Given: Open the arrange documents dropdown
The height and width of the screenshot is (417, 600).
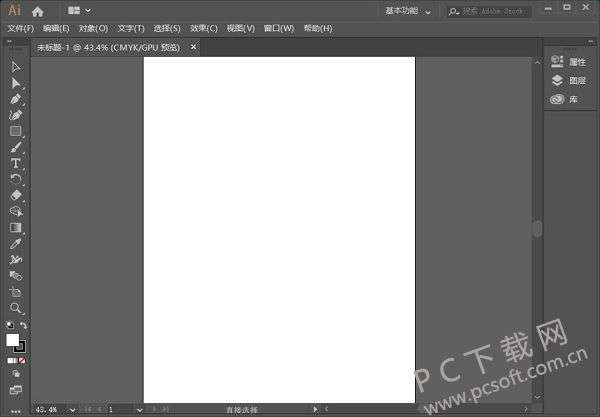Looking at the screenshot, I should 79,11.
